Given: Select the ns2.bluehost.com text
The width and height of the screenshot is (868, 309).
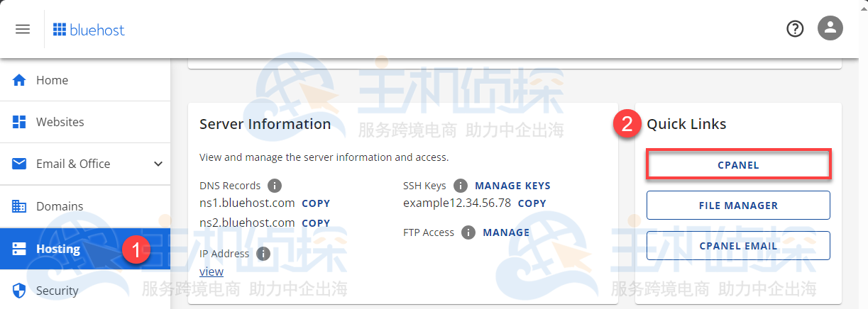Looking at the screenshot, I should 247,223.
